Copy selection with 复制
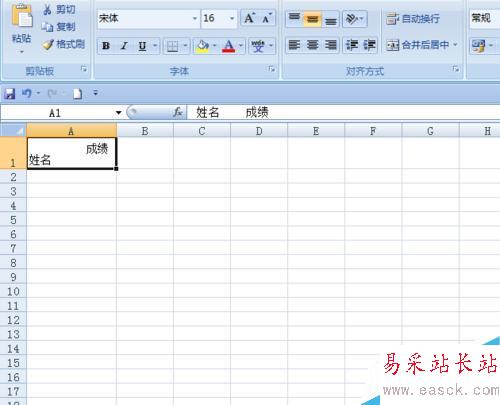The width and height of the screenshot is (500, 405). [x=59, y=27]
